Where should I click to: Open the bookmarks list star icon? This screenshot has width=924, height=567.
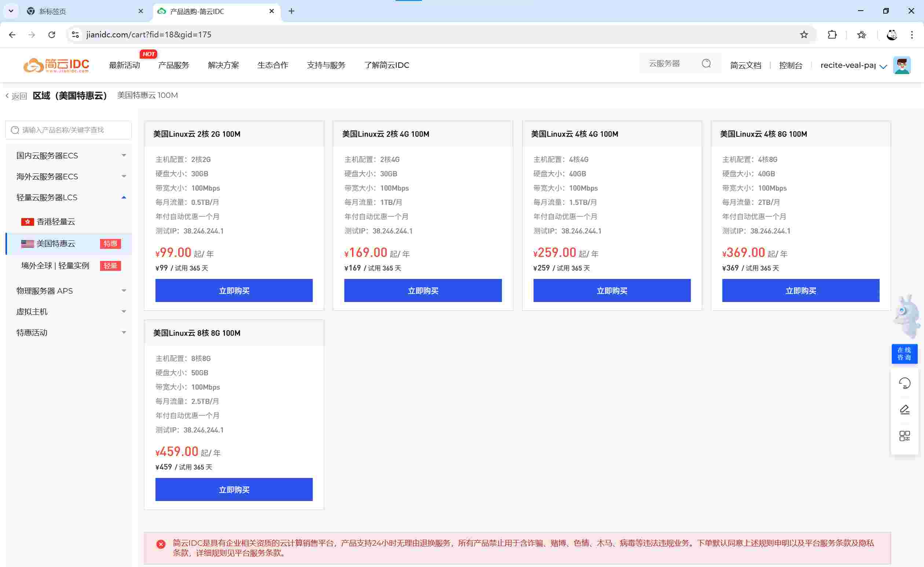861,34
